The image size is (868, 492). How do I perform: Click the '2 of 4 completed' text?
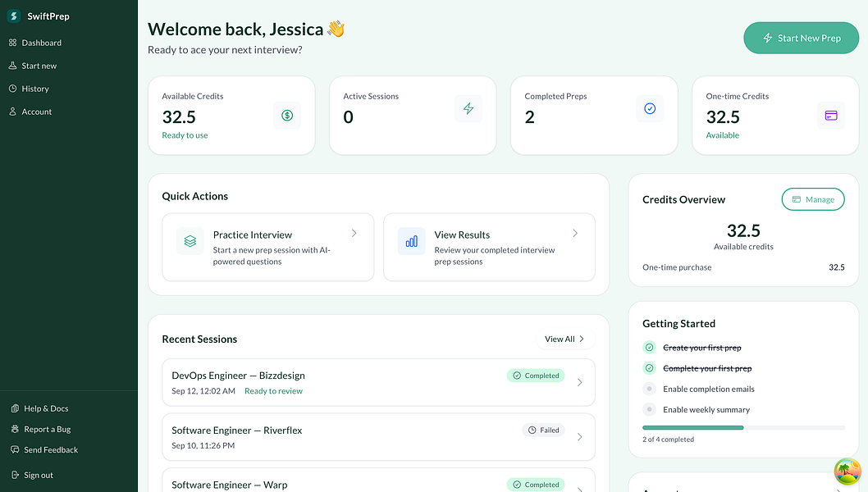[x=668, y=439]
